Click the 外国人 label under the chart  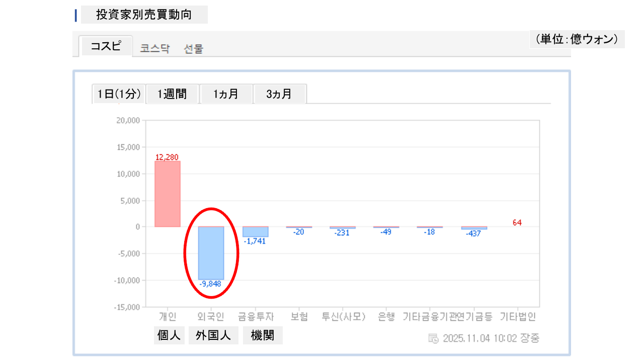213,336
